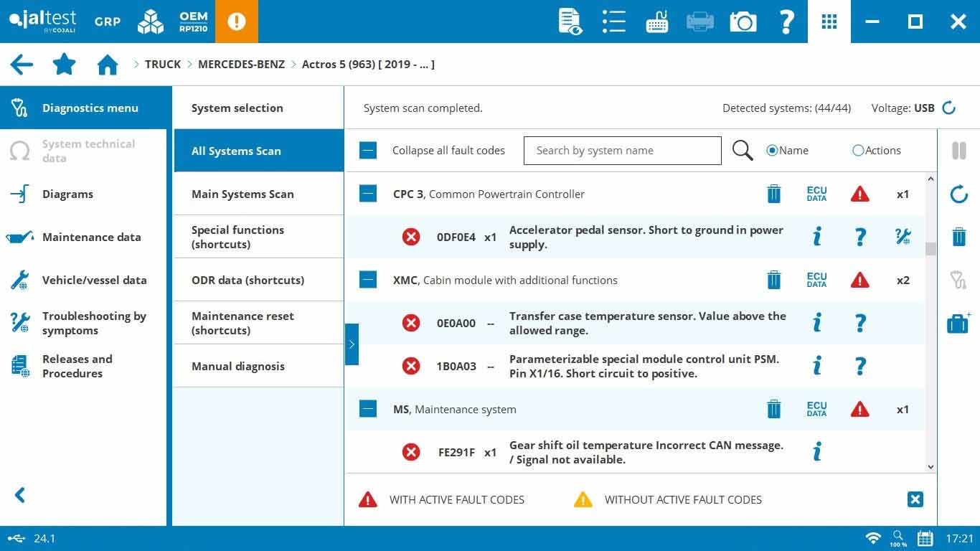
Task: Expand the side panel arrow handle
Action: point(352,344)
